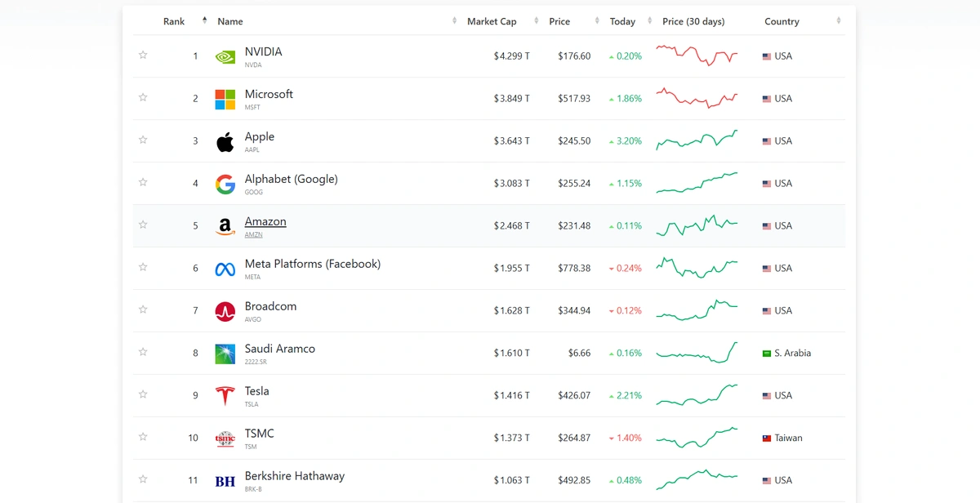Star NVIDIA as a favorite
The image size is (980, 503).
point(143,56)
